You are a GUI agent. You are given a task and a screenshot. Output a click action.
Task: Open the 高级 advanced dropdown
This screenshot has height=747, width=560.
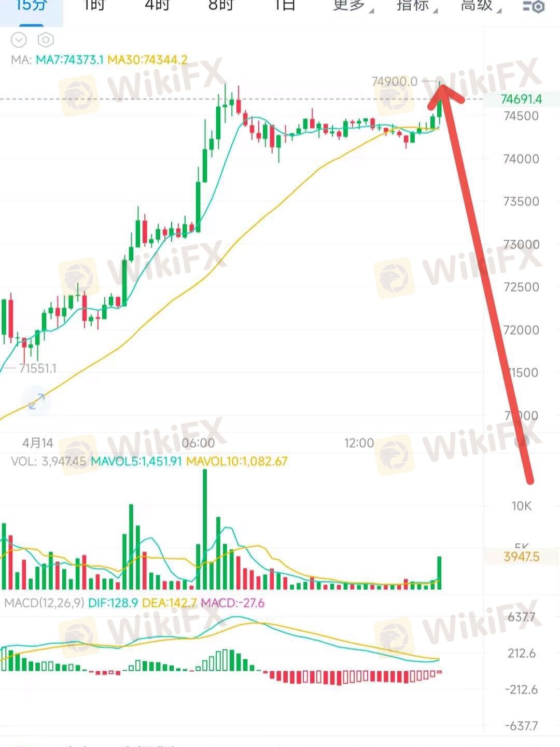(x=480, y=6)
